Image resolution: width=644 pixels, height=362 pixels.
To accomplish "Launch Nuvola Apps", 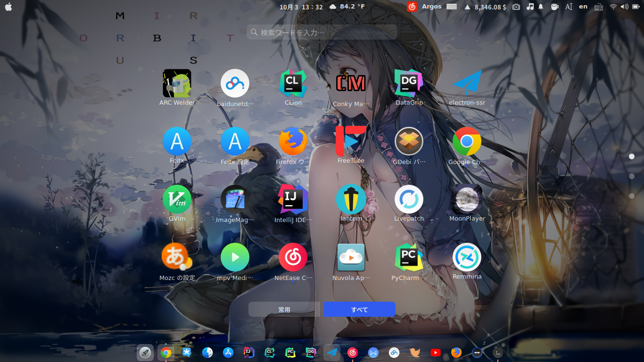I will (x=351, y=257).
